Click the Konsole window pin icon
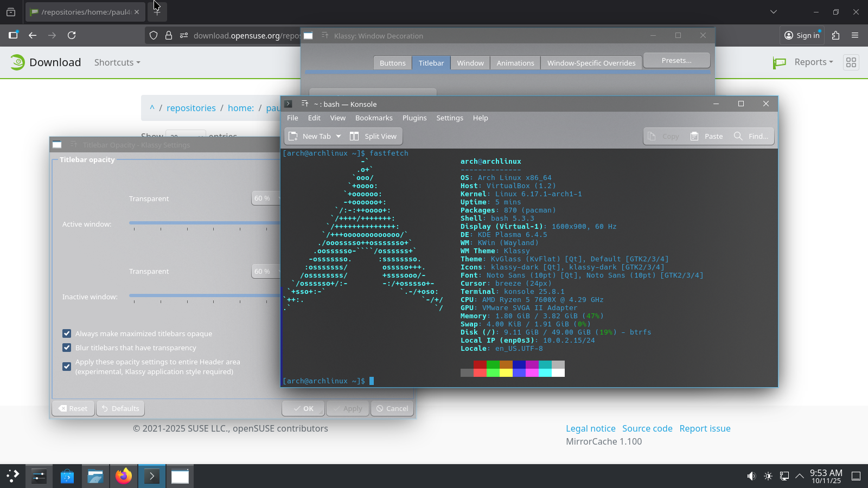868x488 pixels. pos(305,104)
